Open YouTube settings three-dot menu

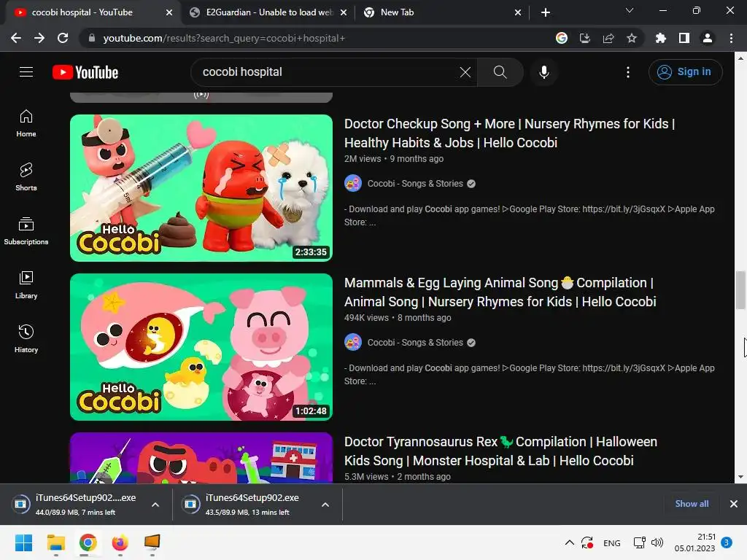(628, 72)
